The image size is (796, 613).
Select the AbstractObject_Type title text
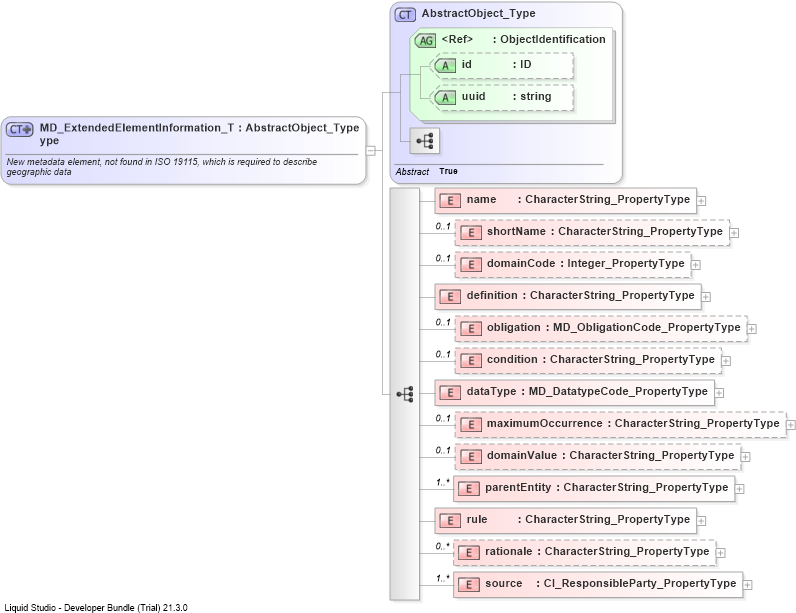pyautogui.click(x=478, y=14)
